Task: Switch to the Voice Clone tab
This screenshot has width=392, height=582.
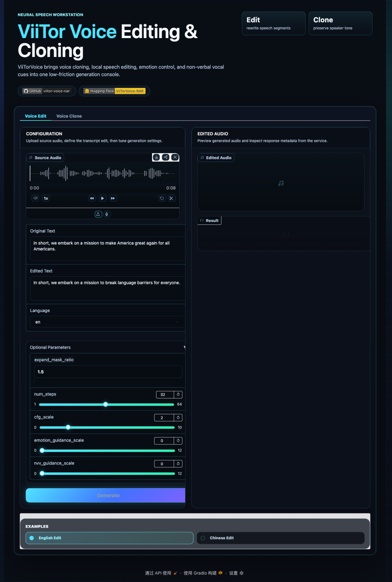Action: pyautogui.click(x=69, y=116)
